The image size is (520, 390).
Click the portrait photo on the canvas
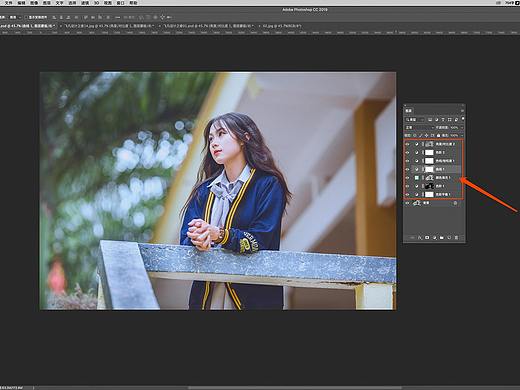[218, 191]
